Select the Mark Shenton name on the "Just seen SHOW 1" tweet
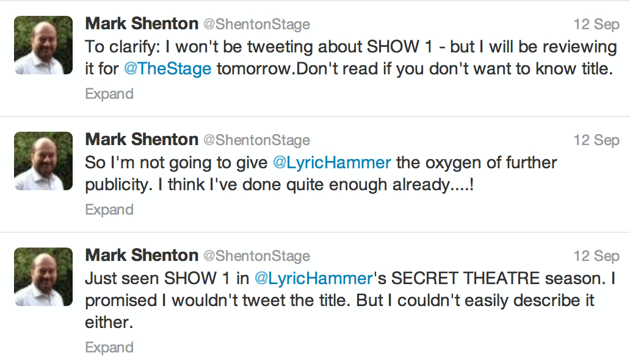630x364 pixels. 142,255
